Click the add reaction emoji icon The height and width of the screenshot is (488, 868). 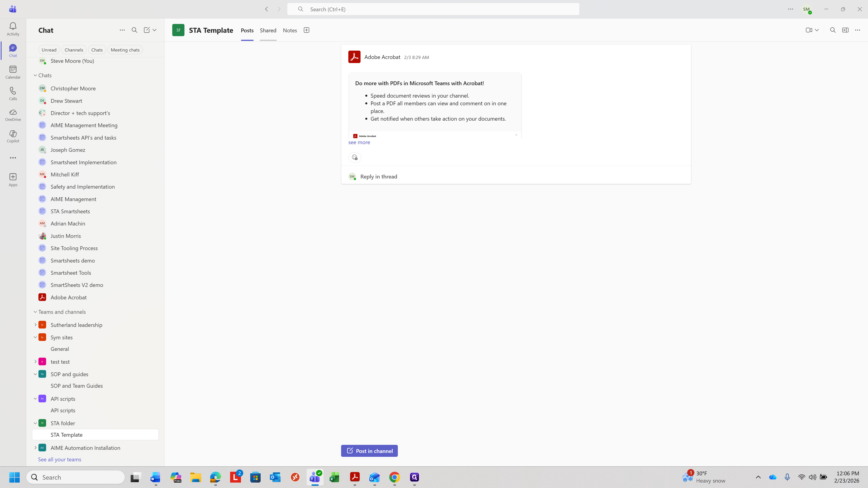[354, 157]
